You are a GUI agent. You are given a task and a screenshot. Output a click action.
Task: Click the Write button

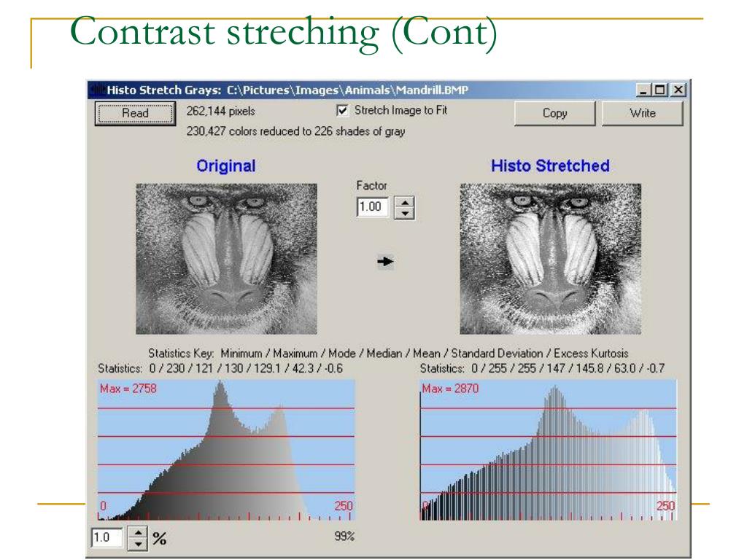click(642, 113)
